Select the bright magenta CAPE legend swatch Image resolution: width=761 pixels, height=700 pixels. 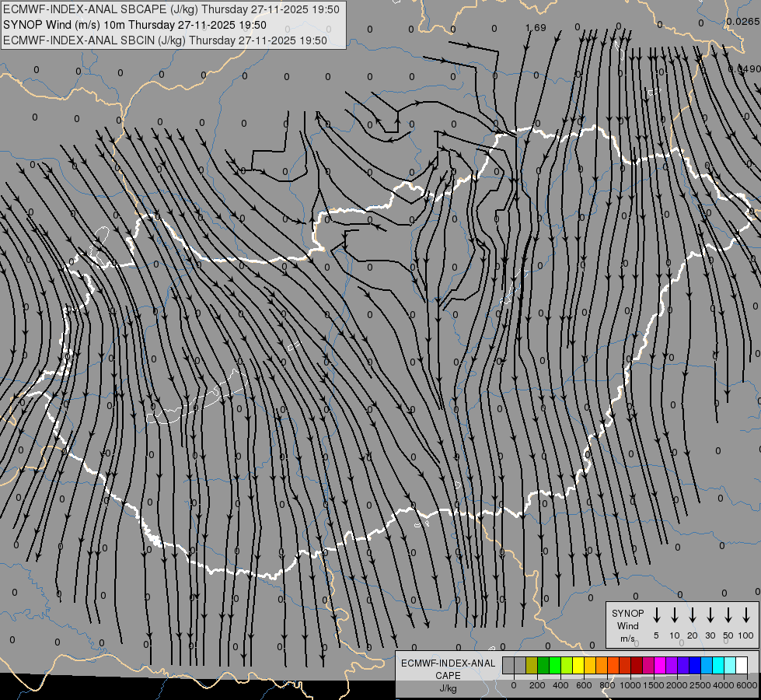coord(660,665)
